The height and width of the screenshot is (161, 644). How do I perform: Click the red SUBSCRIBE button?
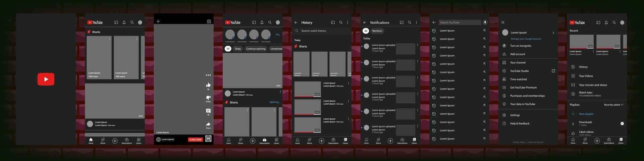(195, 140)
